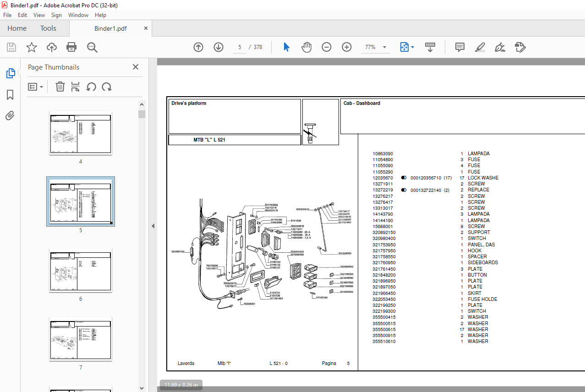This screenshot has height=392, width=585.
Task: Click replacement number 000132722140
Action: pyautogui.click(x=426, y=190)
